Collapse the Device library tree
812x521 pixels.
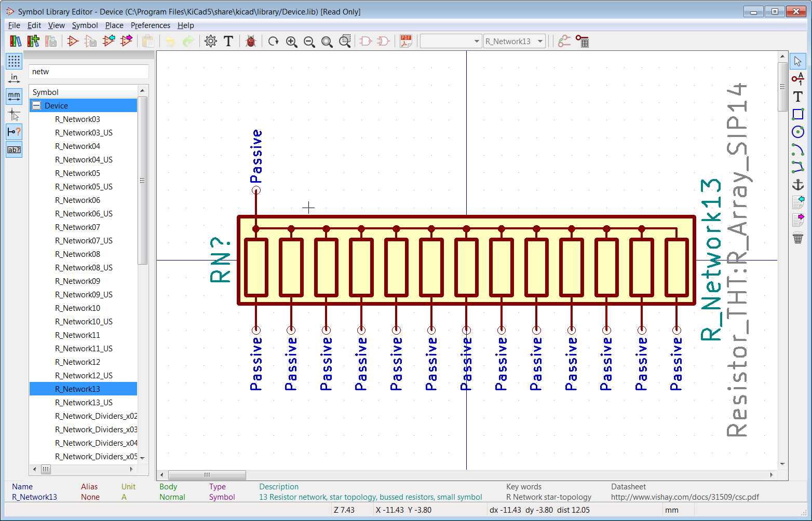click(36, 105)
